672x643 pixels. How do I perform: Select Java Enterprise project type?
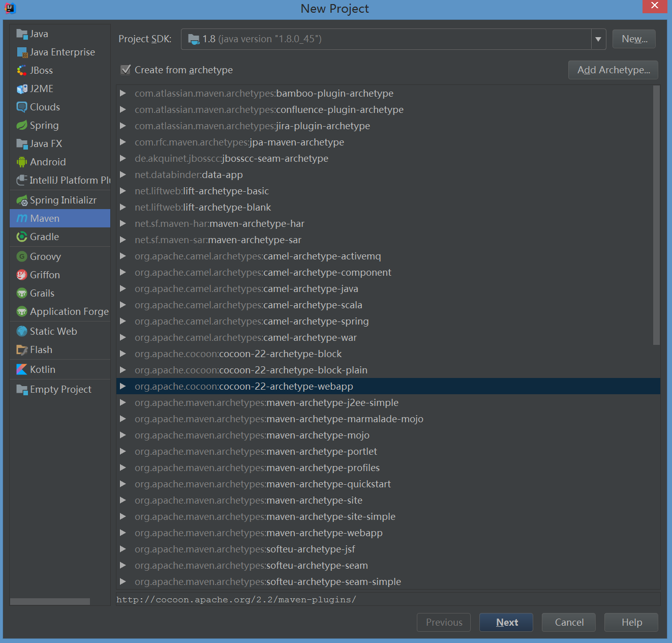coord(60,52)
